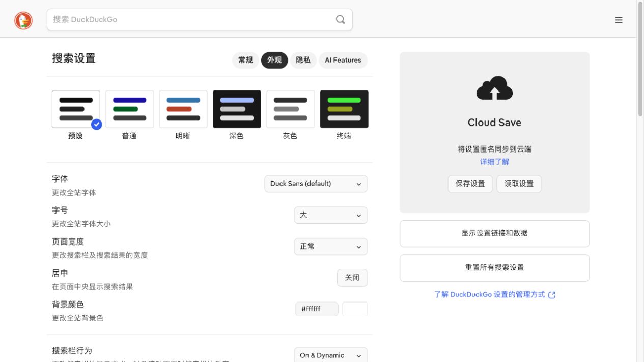Switch to the AI Features tab
Image resolution: width=644 pixels, height=362 pixels.
343,60
